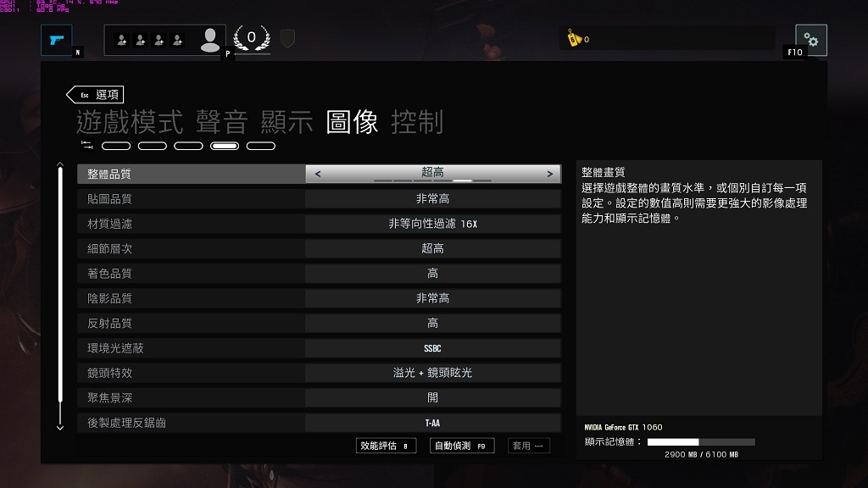Click the options slider icon below tabs
The image size is (868, 488).
[87, 145]
